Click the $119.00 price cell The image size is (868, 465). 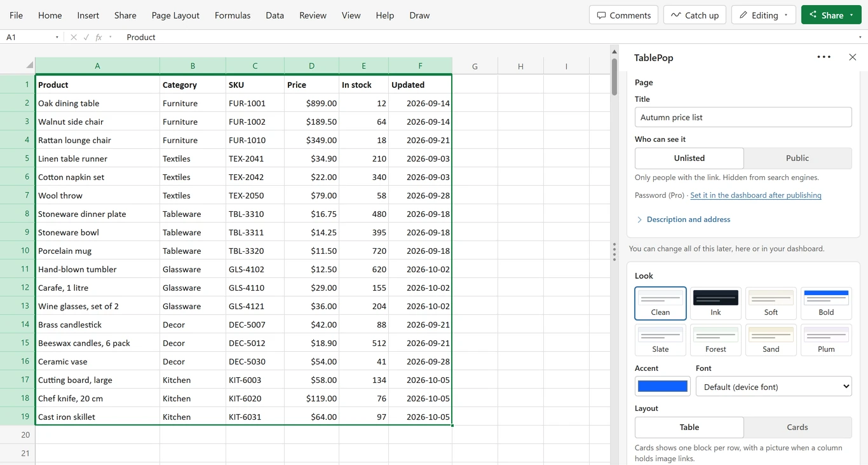(311, 398)
